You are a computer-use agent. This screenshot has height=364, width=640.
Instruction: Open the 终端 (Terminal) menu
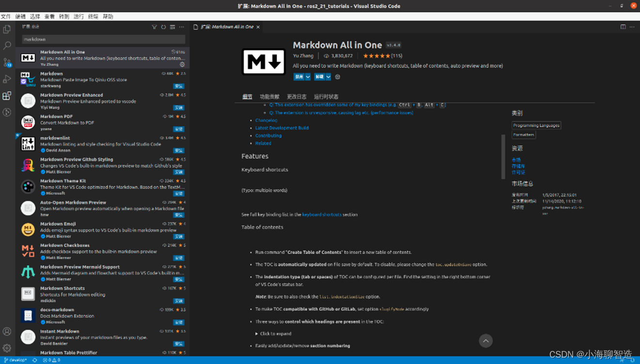pyautogui.click(x=93, y=16)
